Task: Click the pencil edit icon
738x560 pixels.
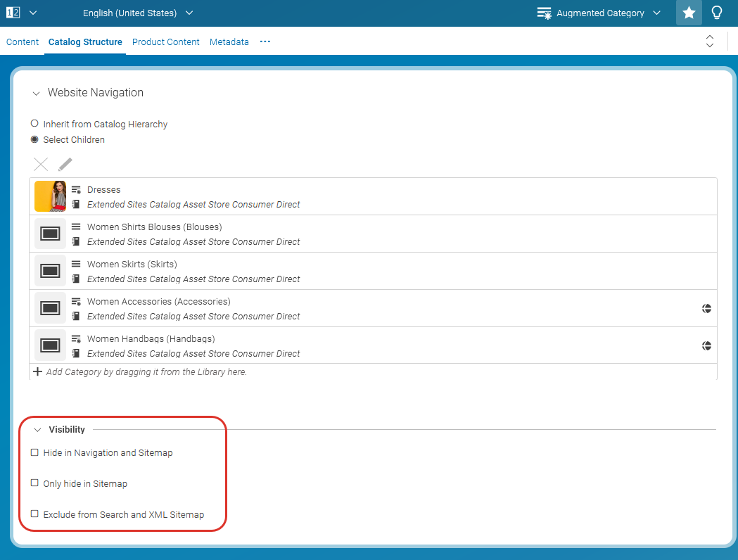Action: point(65,165)
